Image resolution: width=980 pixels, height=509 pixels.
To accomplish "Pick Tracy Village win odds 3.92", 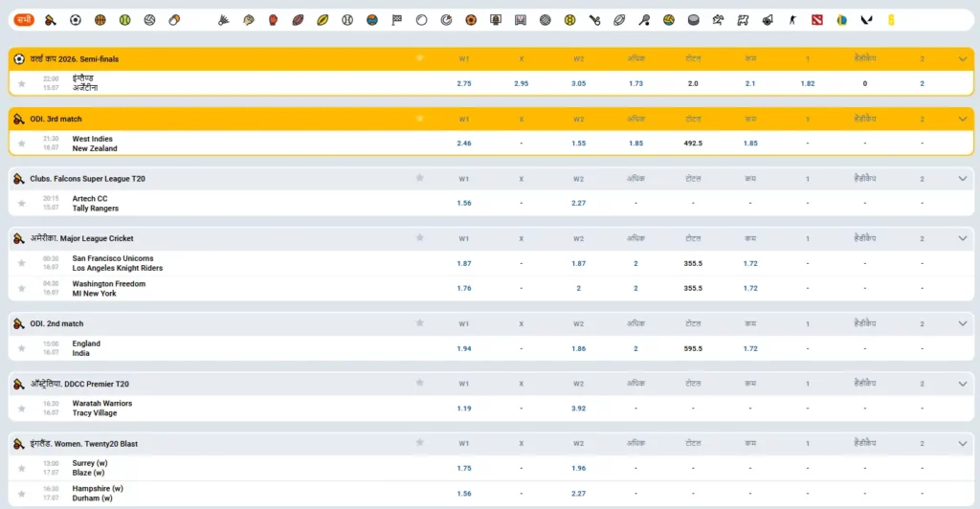I will [x=579, y=408].
